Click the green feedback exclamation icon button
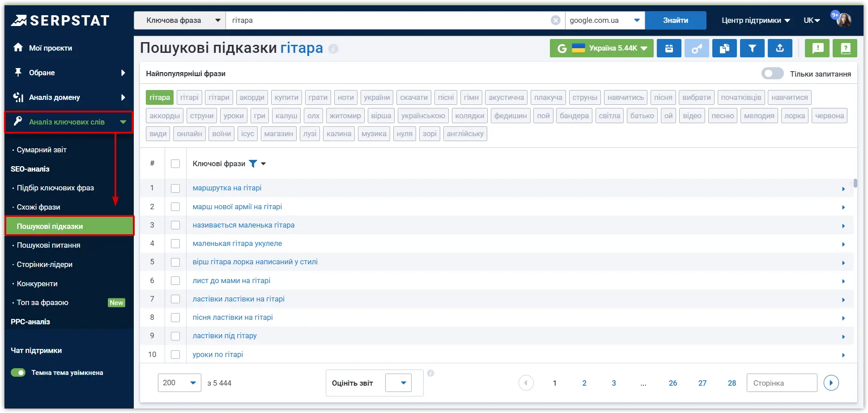This screenshot has height=413, width=868. click(x=817, y=48)
